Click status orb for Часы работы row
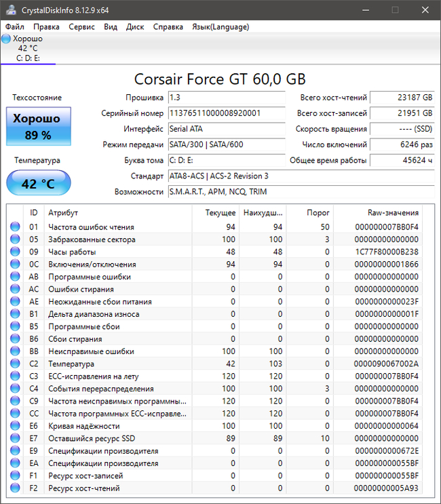441x504 pixels. pyautogui.click(x=15, y=252)
